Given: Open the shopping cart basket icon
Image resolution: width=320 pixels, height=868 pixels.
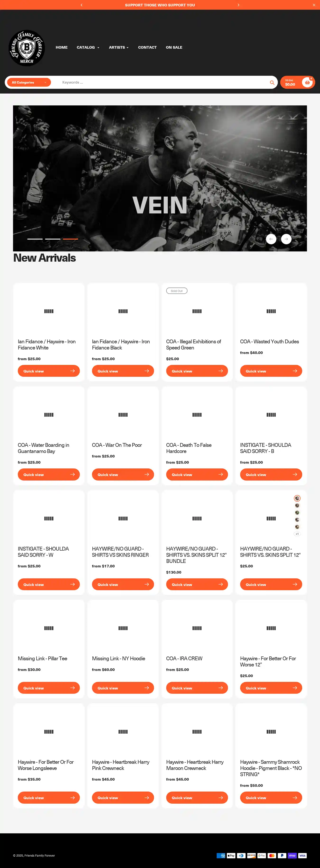Looking at the screenshot, I should [307, 82].
